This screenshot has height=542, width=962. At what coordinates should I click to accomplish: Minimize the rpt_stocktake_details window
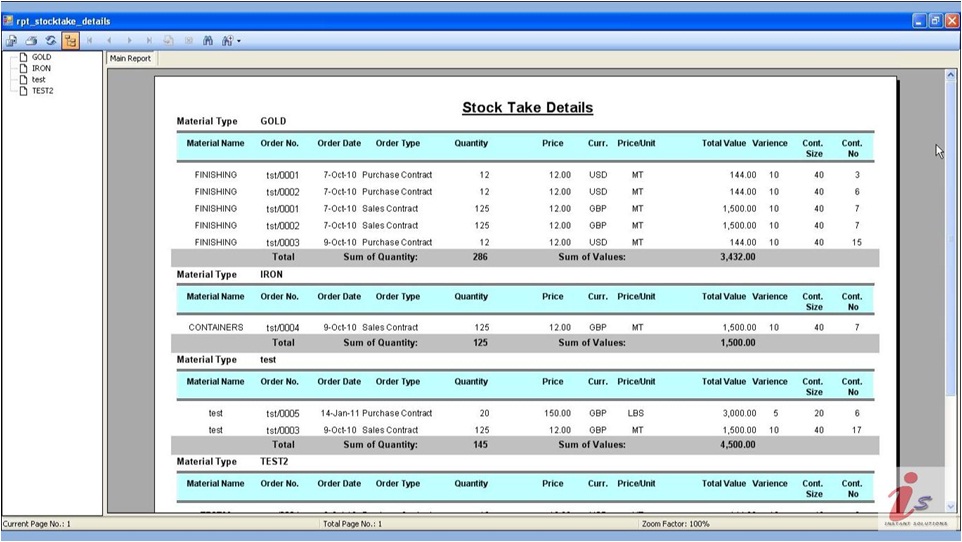tap(919, 21)
